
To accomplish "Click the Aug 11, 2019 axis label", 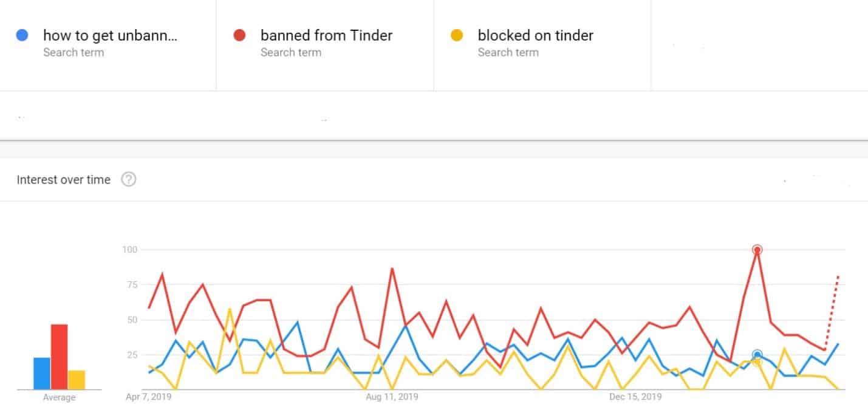I will coord(392,397).
